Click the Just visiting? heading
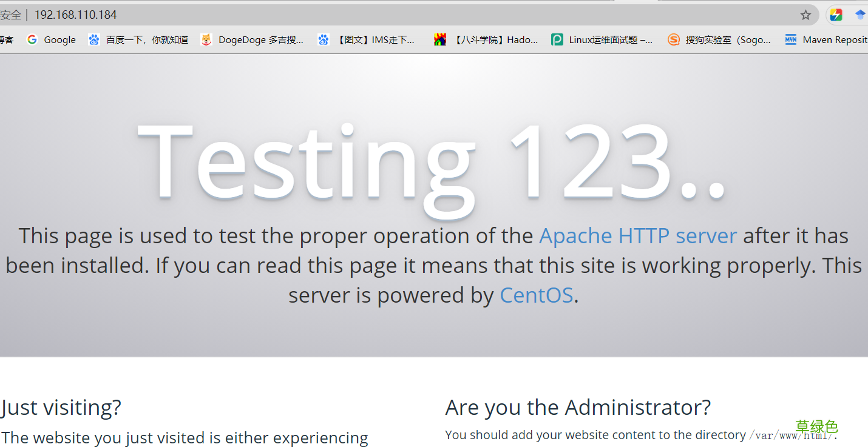Viewport: 868px width, 447px height. [x=61, y=408]
